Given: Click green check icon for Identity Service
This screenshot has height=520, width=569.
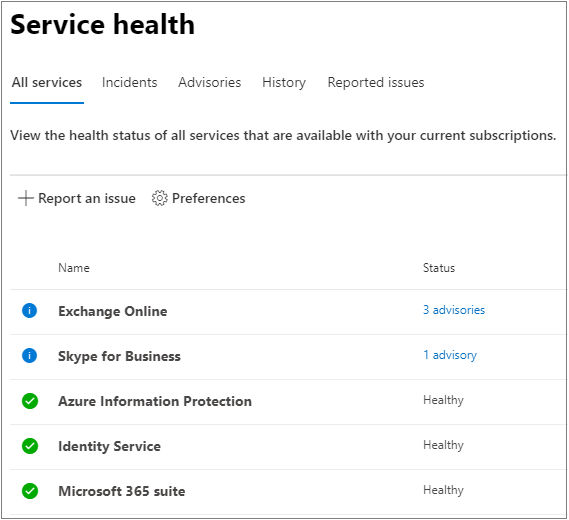Looking at the screenshot, I should 30,446.
